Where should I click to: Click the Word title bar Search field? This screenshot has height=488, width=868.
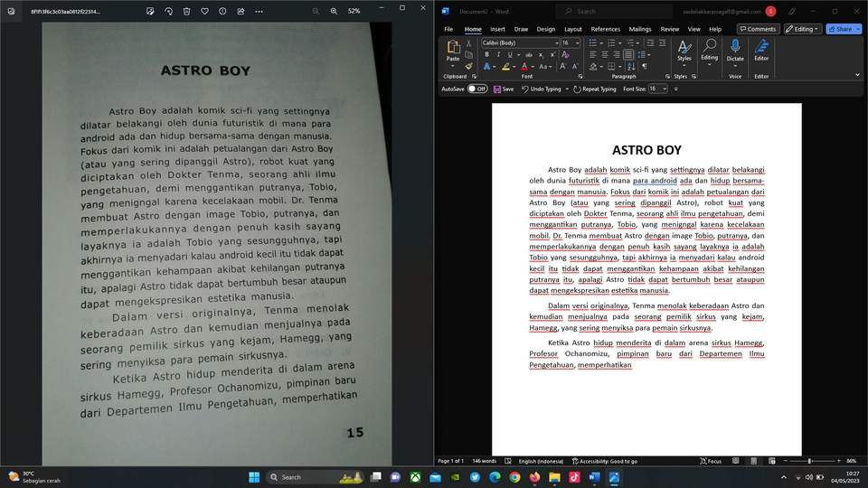pyautogui.click(x=614, y=11)
